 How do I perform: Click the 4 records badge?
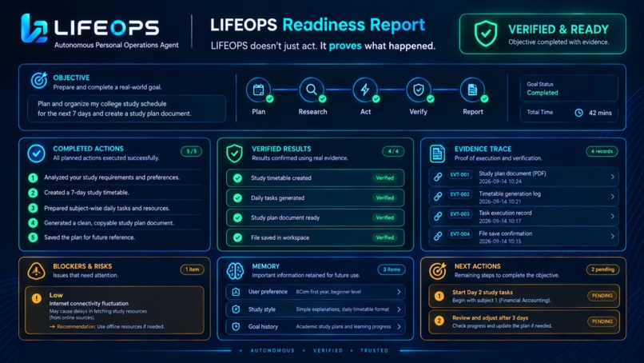click(x=602, y=151)
